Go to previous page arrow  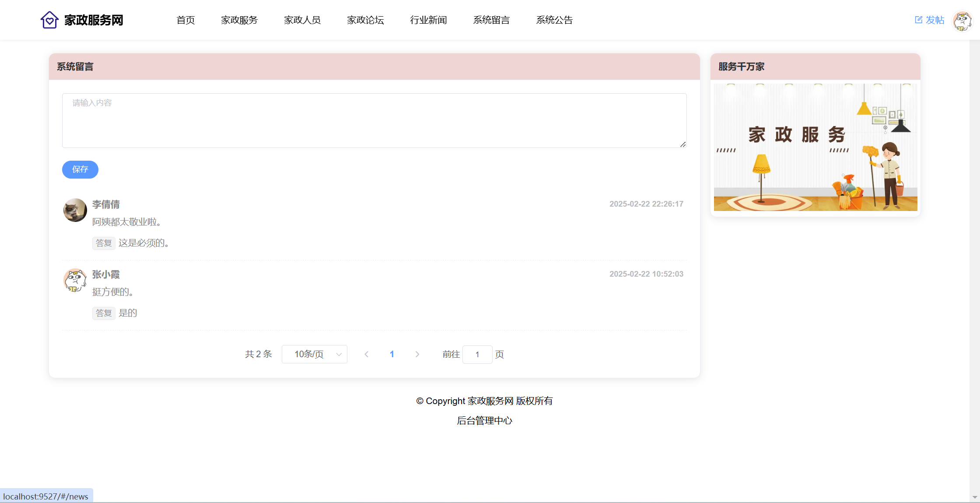coord(367,354)
